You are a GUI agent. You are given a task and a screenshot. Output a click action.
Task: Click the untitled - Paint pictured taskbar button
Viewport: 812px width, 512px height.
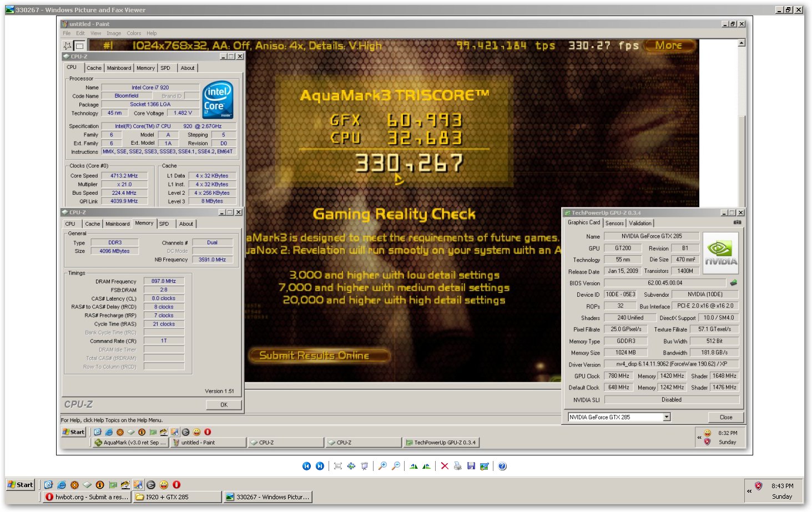pyautogui.click(x=208, y=443)
